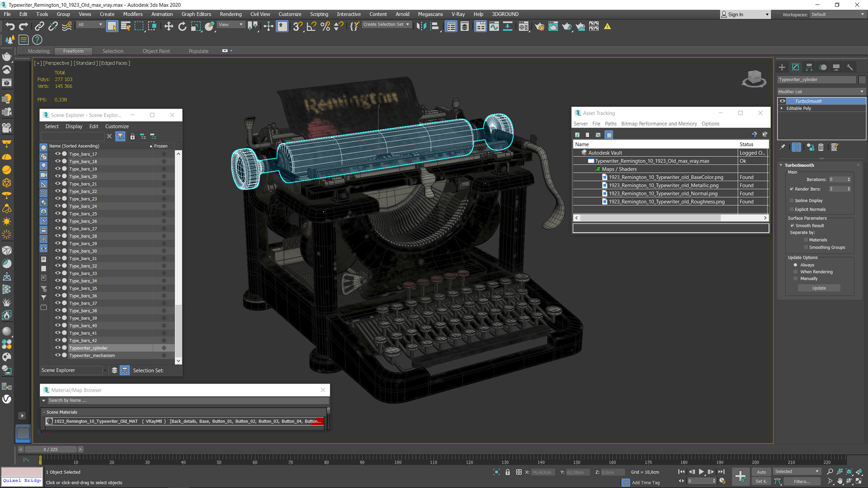Choose the Select and Move tool

tap(169, 27)
